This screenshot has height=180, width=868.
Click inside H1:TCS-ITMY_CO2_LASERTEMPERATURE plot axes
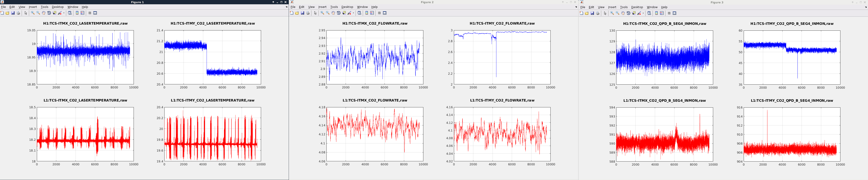213,57
